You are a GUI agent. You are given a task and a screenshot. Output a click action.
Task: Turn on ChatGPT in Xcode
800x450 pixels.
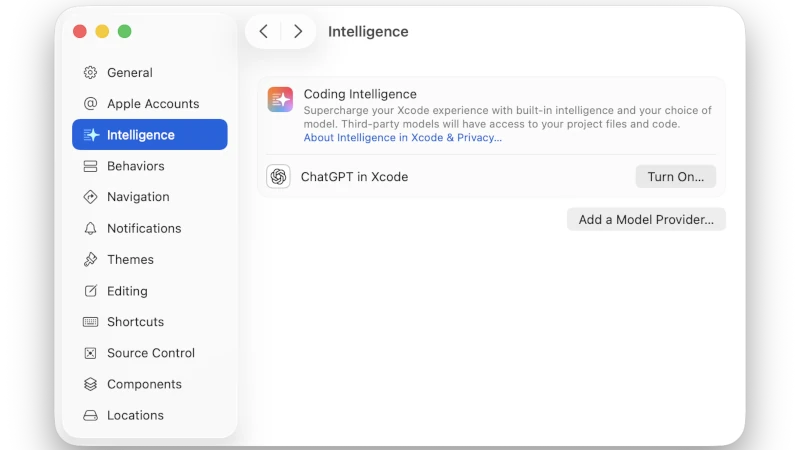point(675,177)
